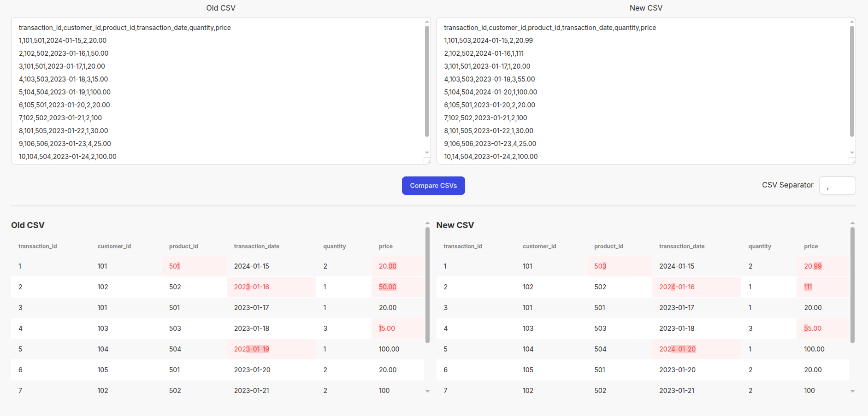
Task: Click up arrow of New CSV textarea scrollbar
Action: (852, 21)
